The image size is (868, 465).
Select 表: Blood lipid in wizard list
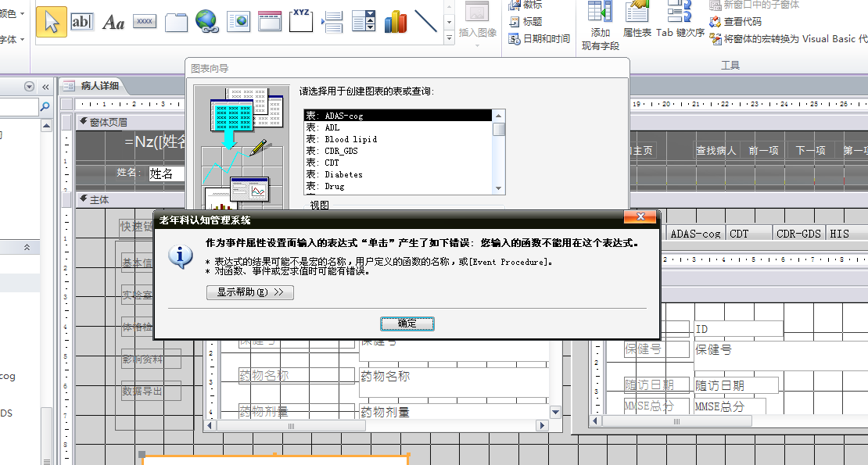tap(397, 139)
